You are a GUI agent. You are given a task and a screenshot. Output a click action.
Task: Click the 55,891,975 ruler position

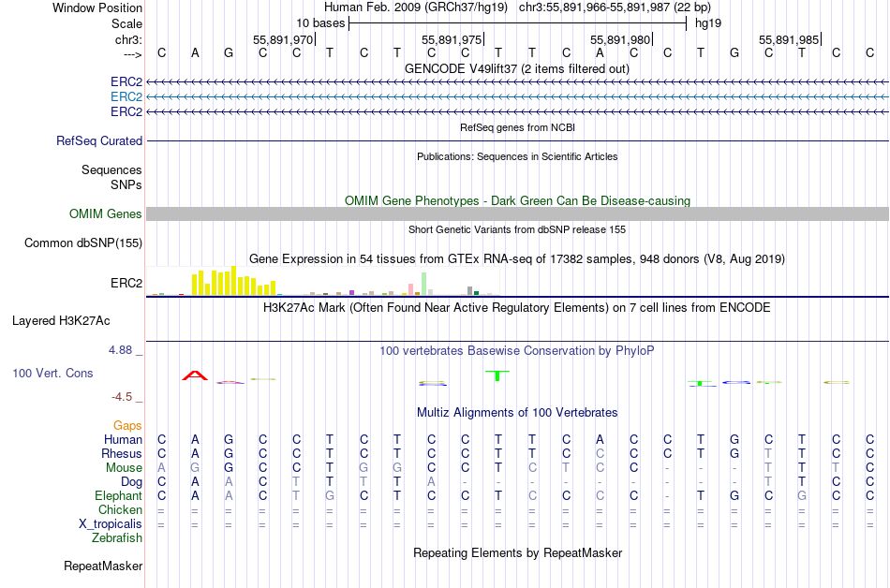point(452,39)
